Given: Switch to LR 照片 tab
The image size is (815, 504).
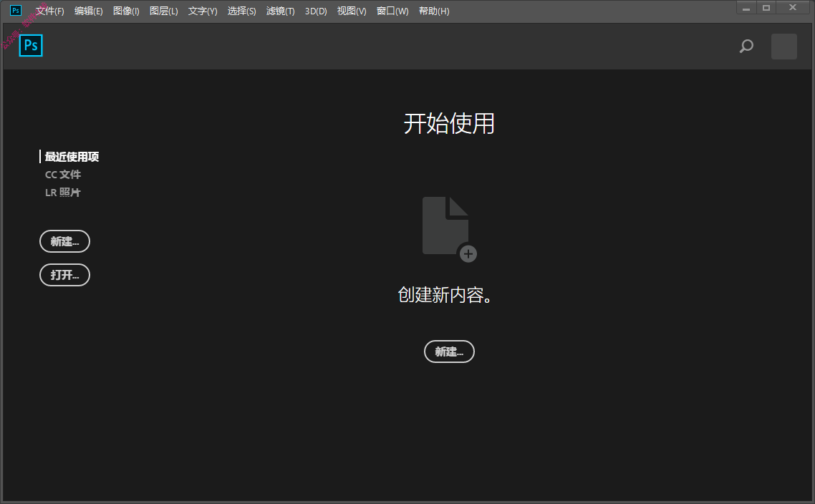Looking at the screenshot, I should point(63,193).
